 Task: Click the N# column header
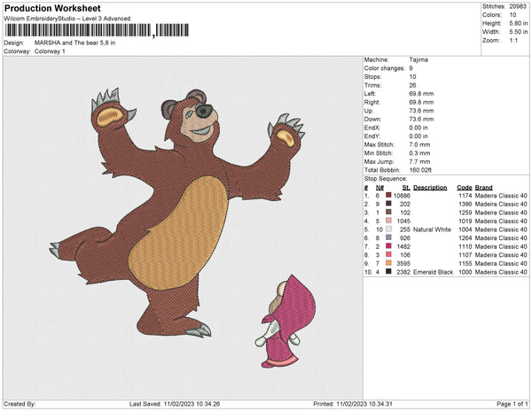coord(379,188)
